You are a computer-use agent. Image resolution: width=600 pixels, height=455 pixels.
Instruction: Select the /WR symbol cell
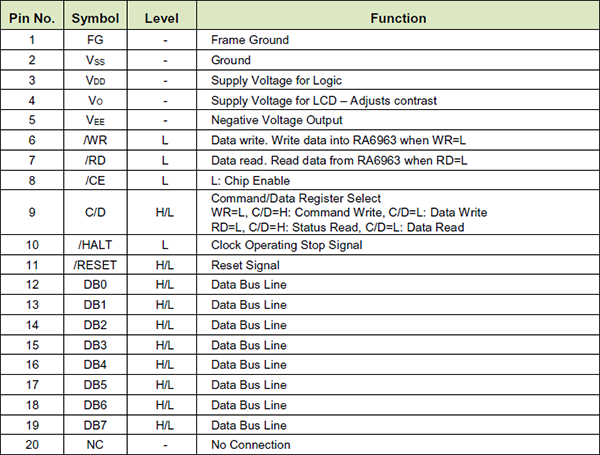point(96,141)
